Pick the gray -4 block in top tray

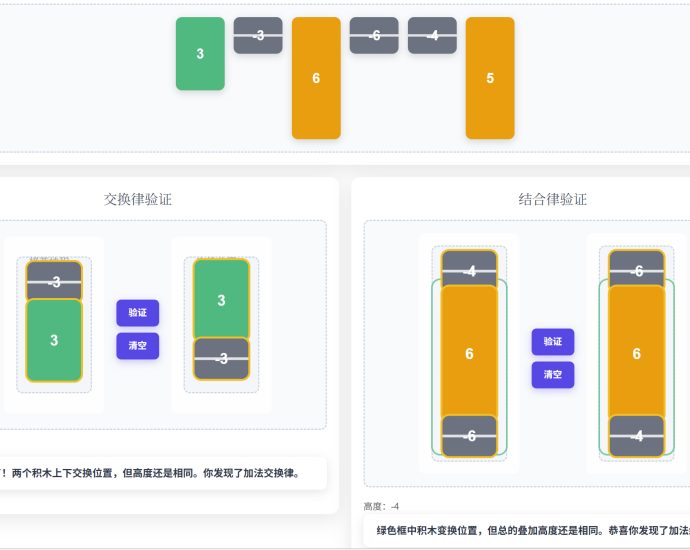[432, 35]
